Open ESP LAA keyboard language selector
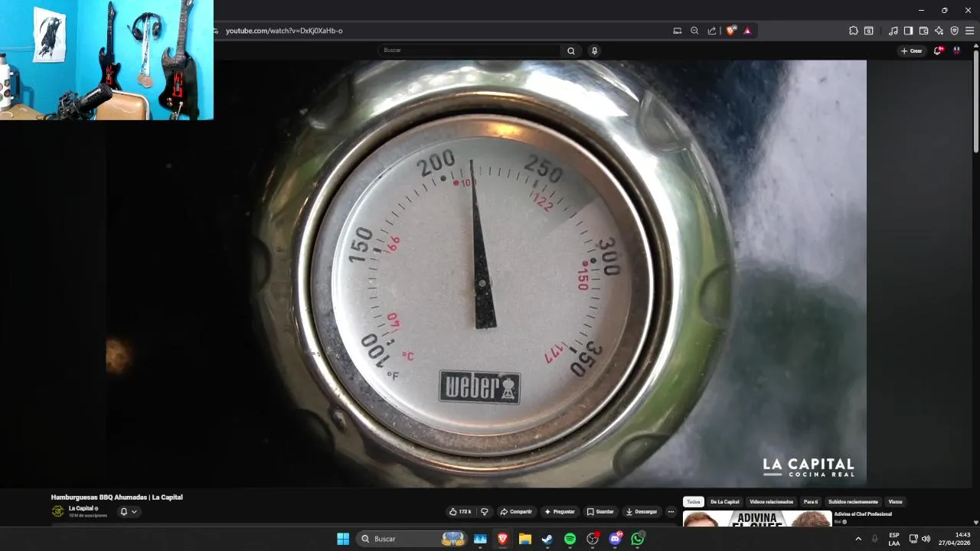 tap(894, 539)
